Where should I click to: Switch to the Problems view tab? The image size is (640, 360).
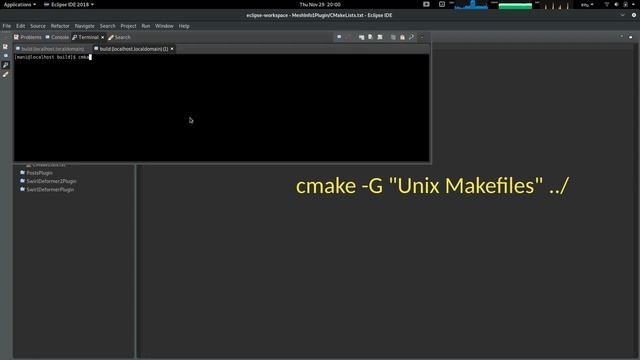click(28, 37)
